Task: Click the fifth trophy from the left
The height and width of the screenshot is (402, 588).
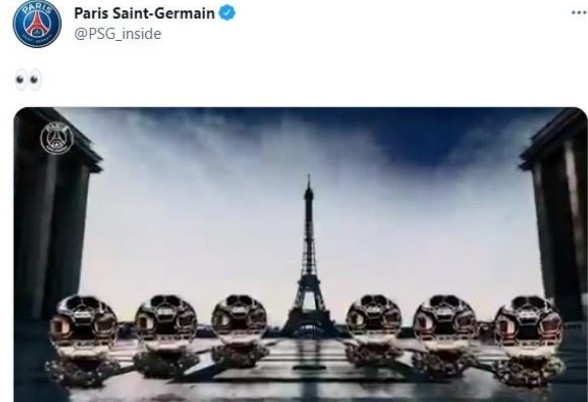Action: pos(445,335)
